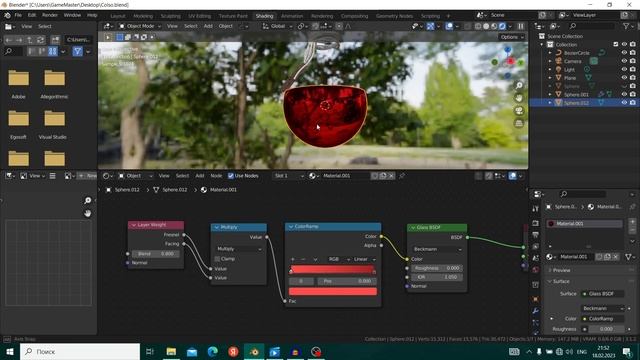
Task: Toggle camera view icon in viewport
Action: [519, 111]
